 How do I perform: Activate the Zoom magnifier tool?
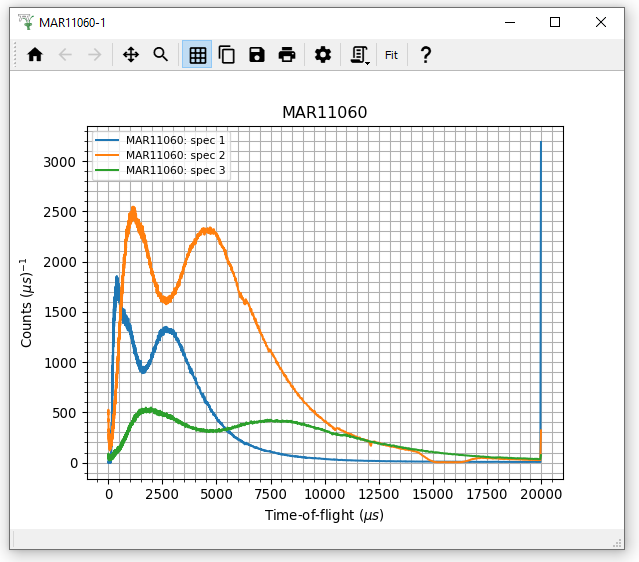click(x=160, y=55)
